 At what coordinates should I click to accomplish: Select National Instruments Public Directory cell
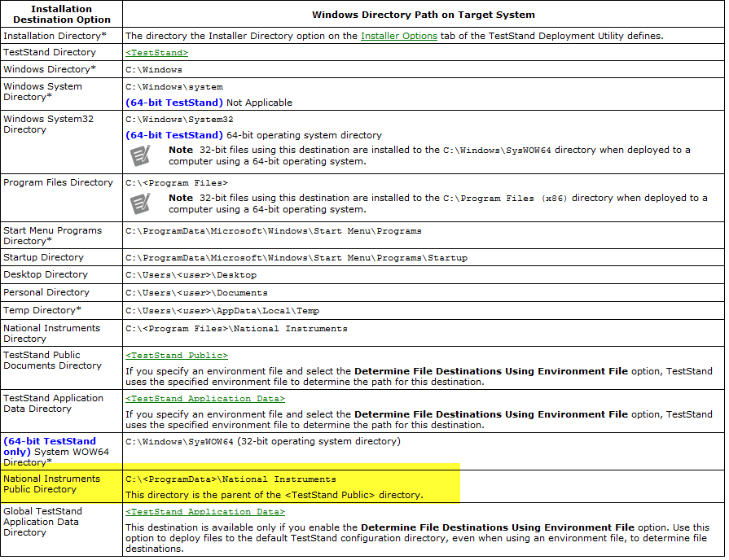61,487
